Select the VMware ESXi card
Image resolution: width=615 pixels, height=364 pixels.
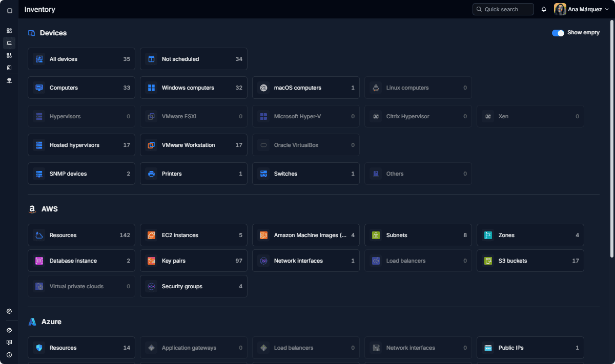(194, 116)
